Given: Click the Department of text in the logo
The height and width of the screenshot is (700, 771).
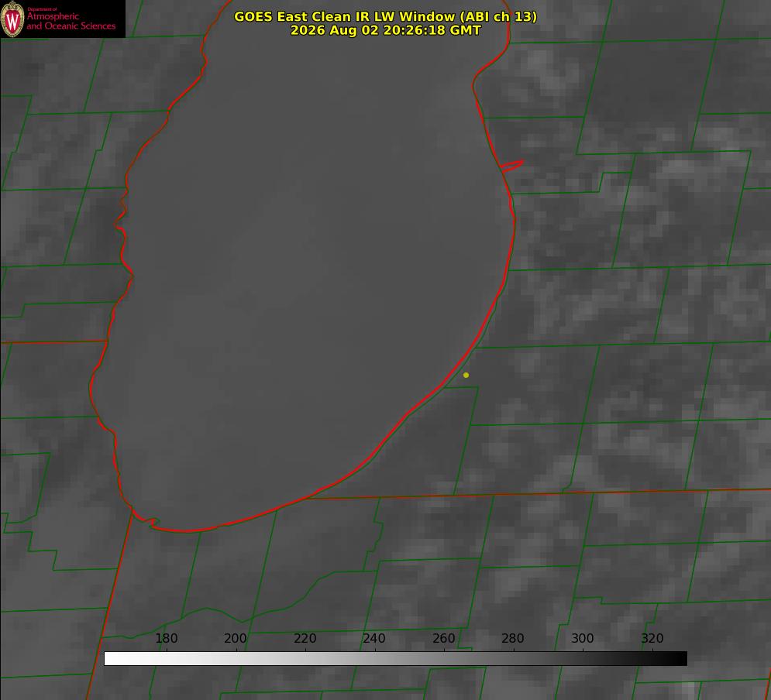Looking at the screenshot, I should pos(42,9).
